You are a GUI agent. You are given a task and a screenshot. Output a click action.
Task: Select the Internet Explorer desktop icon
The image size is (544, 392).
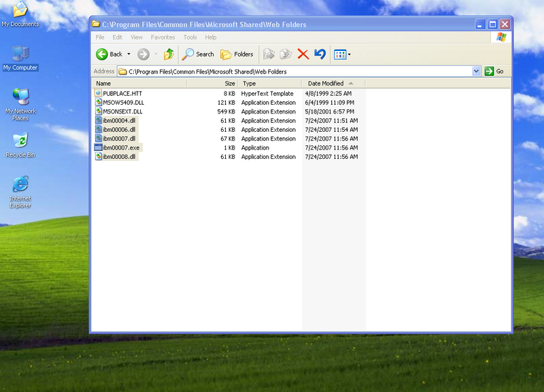20,192
